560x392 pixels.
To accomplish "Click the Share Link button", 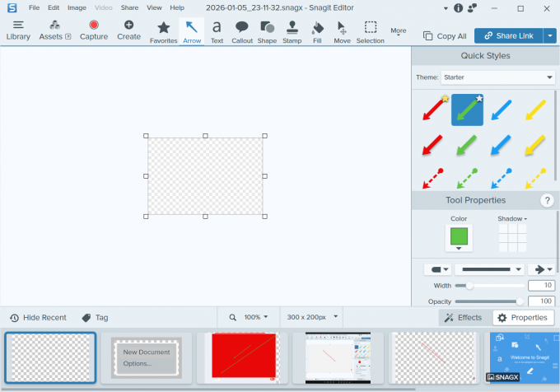I will [x=509, y=35].
